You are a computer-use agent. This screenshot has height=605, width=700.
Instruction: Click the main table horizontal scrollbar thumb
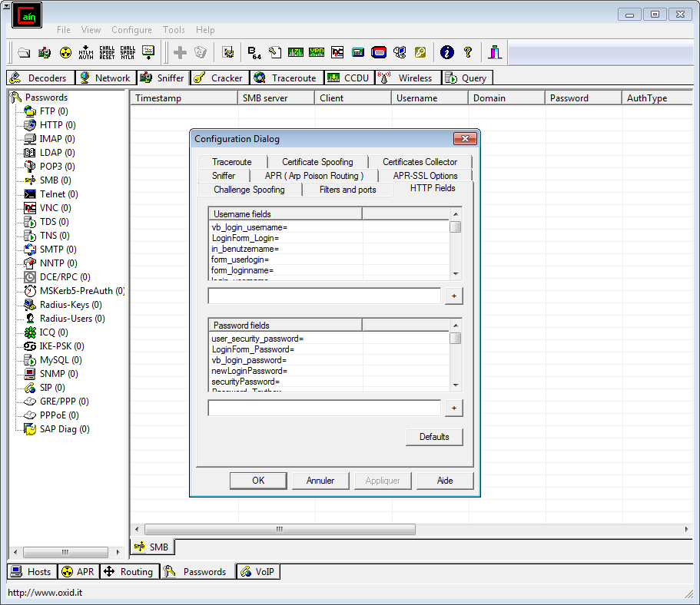click(280, 529)
